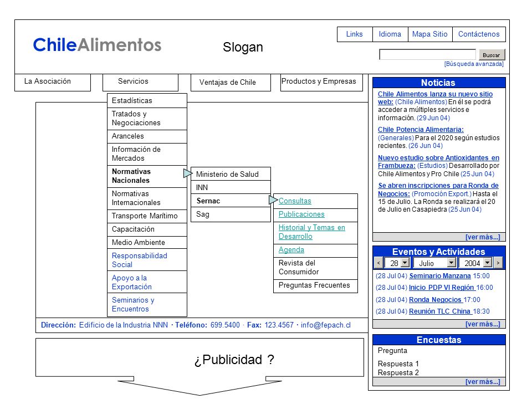Viewport: 532px width, 399px height.
Task: Open Seminario Manzana event
Action: point(440,276)
